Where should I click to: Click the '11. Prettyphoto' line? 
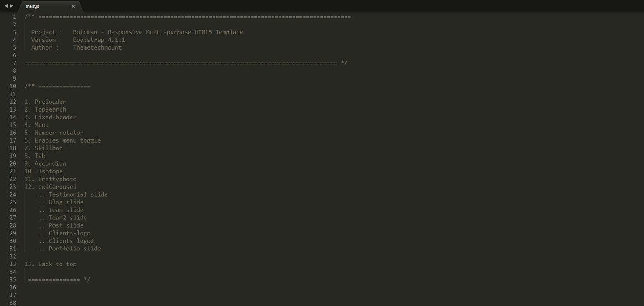[x=51, y=179]
